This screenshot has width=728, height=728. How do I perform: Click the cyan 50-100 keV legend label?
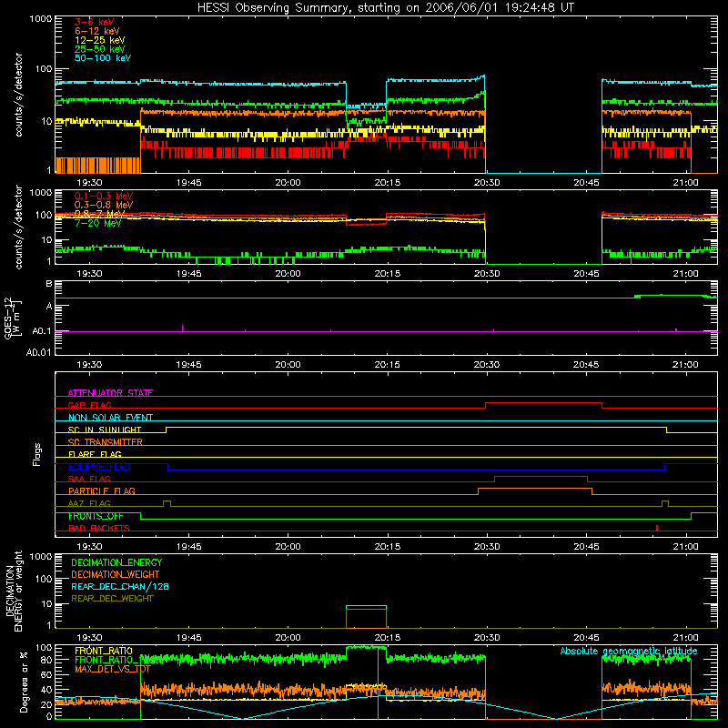103,58
